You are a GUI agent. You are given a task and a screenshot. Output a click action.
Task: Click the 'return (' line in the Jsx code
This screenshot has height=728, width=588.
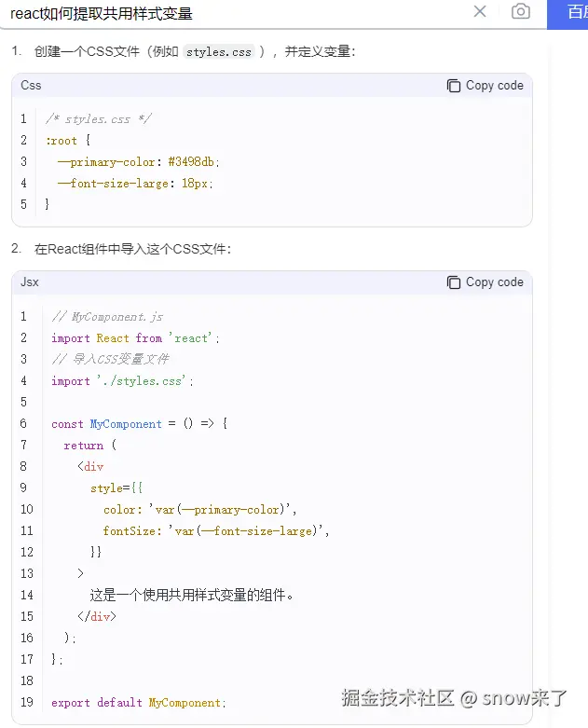(x=90, y=446)
